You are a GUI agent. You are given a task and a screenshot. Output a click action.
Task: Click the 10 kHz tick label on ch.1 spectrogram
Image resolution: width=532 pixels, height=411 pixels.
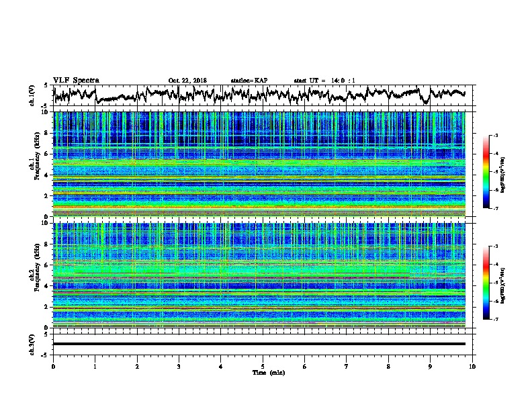[x=46, y=112]
